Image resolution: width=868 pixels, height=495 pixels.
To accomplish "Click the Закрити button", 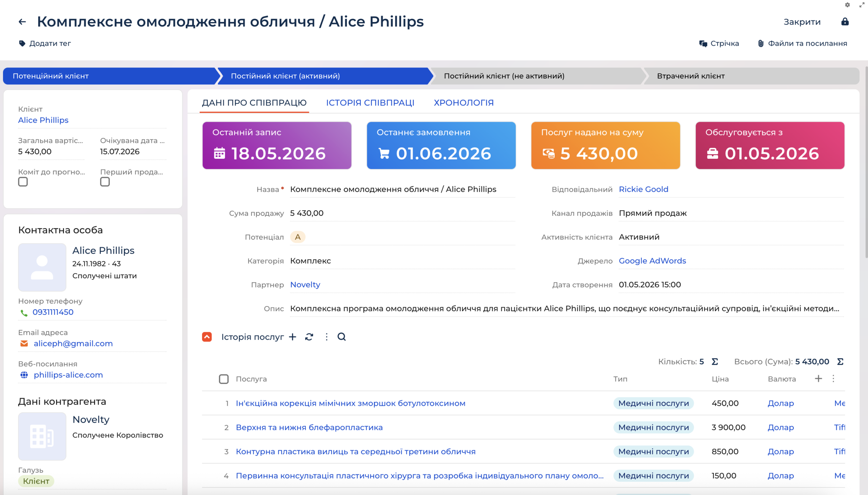I will (x=802, y=22).
